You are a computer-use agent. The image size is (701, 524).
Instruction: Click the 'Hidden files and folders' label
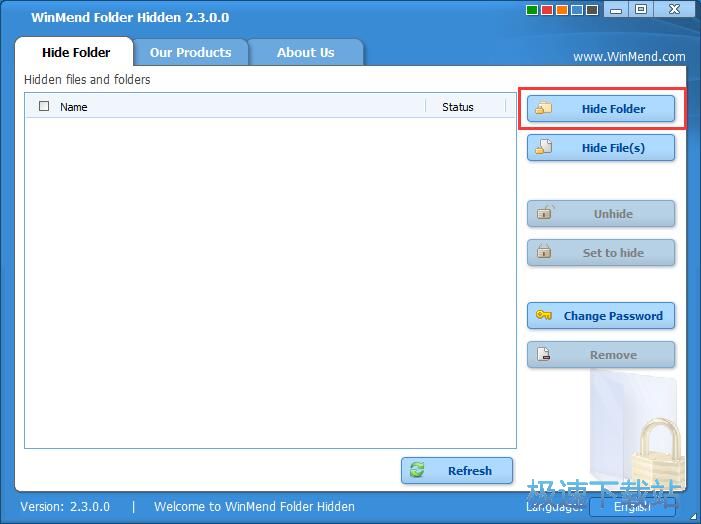87,80
